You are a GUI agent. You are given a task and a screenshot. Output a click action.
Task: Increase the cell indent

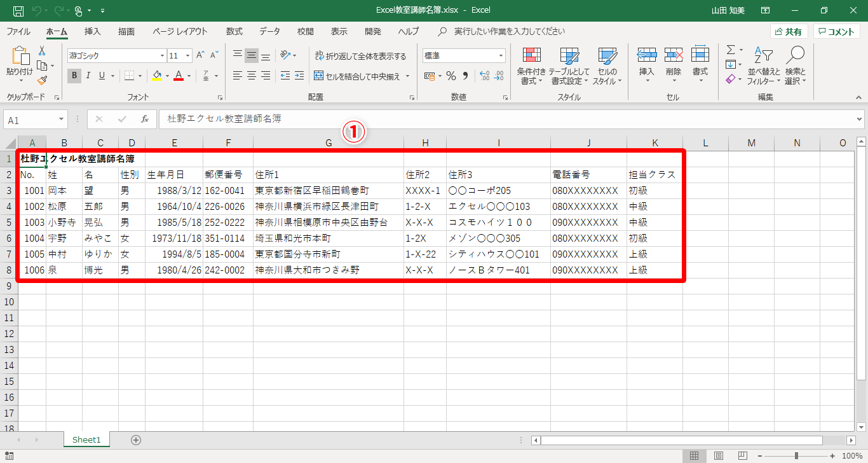click(x=299, y=76)
